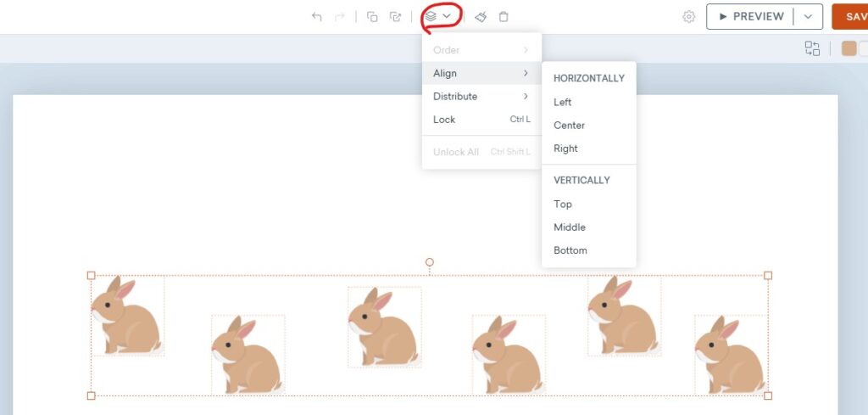Click the paste icon in toolbar
The image size is (868, 415).
click(x=395, y=17)
